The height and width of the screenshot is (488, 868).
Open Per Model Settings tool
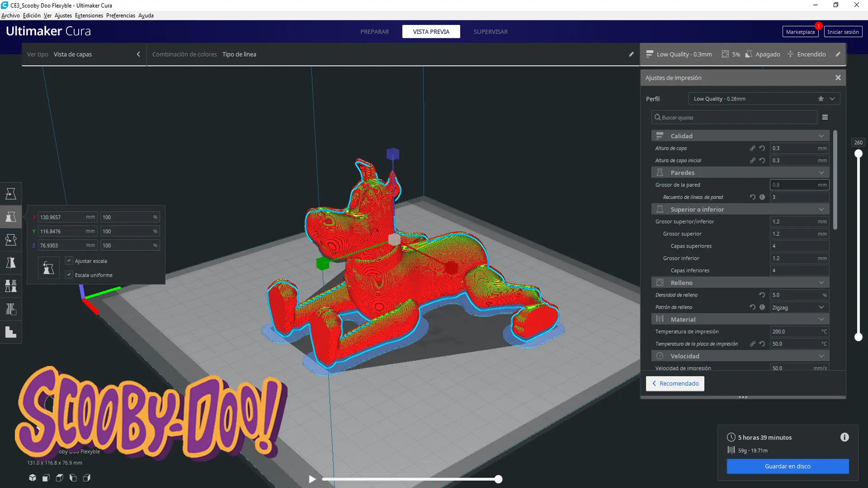(x=11, y=286)
